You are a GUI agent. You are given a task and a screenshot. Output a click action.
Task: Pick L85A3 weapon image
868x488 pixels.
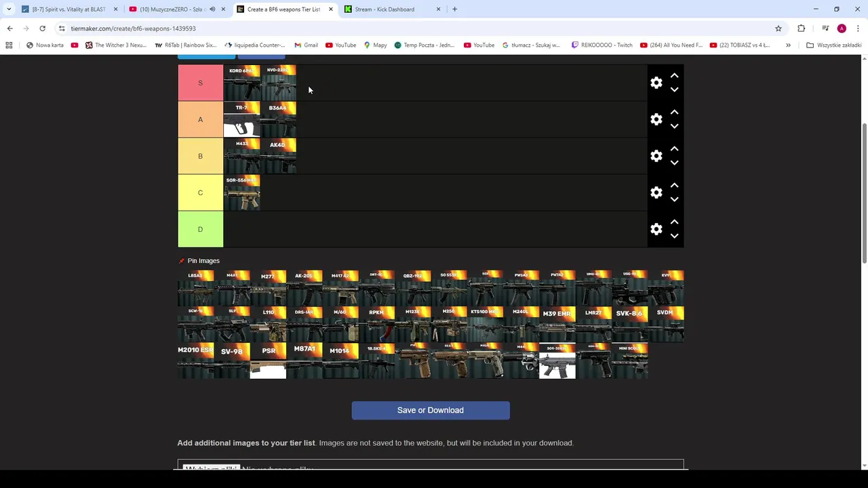195,288
